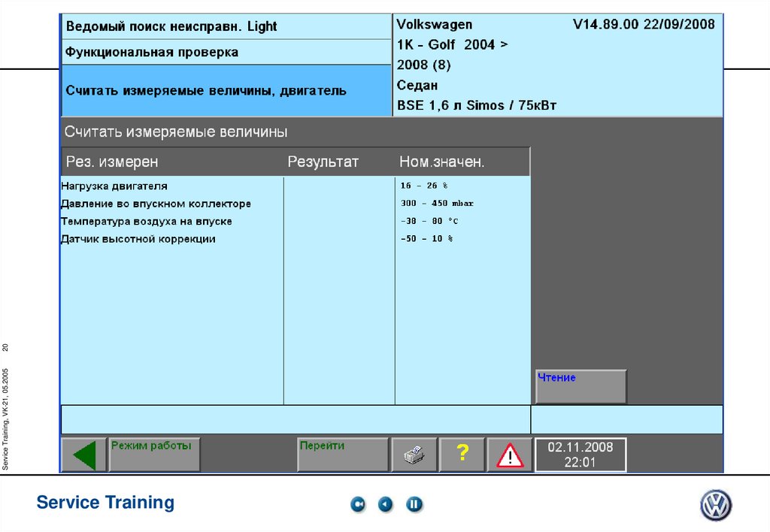Click the Седан vehicle body text

click(417, 86)
